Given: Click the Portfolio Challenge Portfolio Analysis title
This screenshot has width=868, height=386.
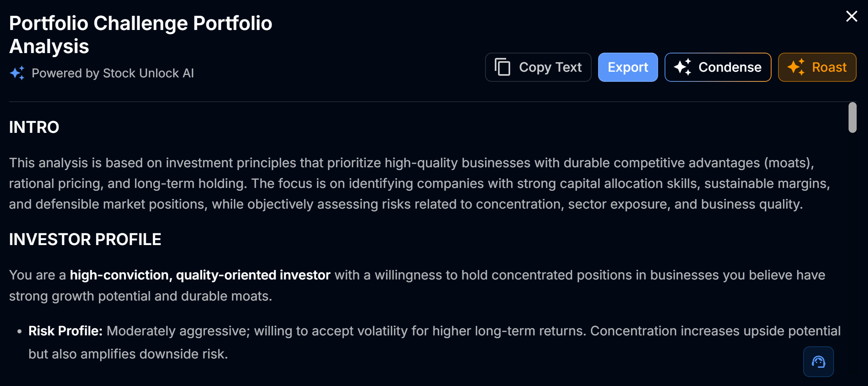Looking at the screenshot, I should tap(140, 34).
